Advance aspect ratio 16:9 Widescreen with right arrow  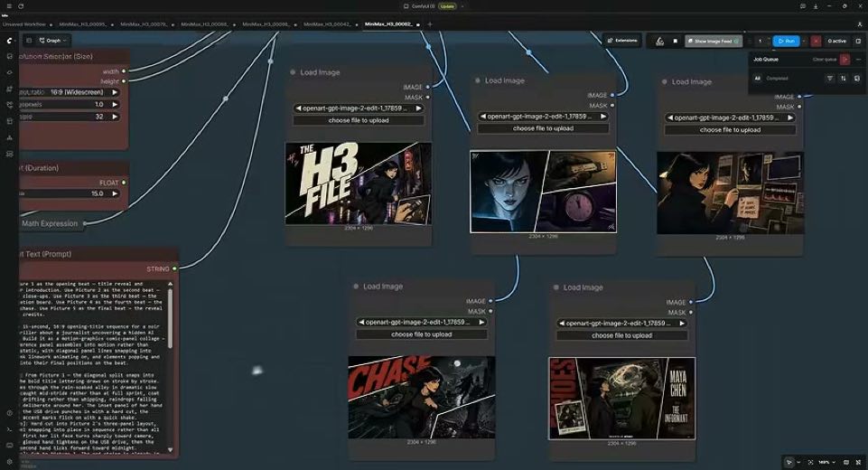coord(115,92)
